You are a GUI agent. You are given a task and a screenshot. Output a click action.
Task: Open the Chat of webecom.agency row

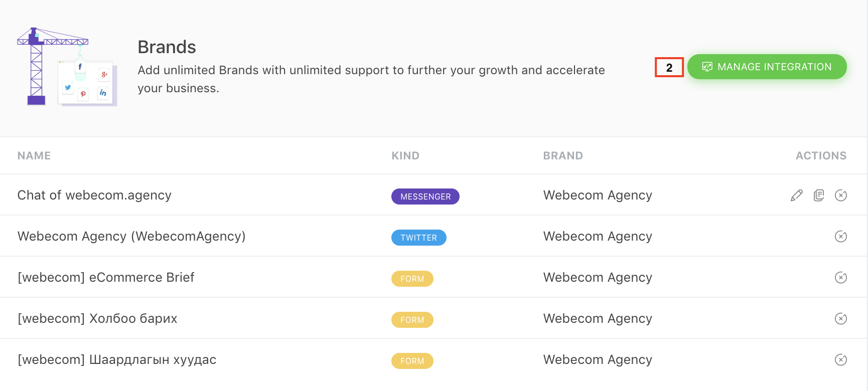coord(433,195)
